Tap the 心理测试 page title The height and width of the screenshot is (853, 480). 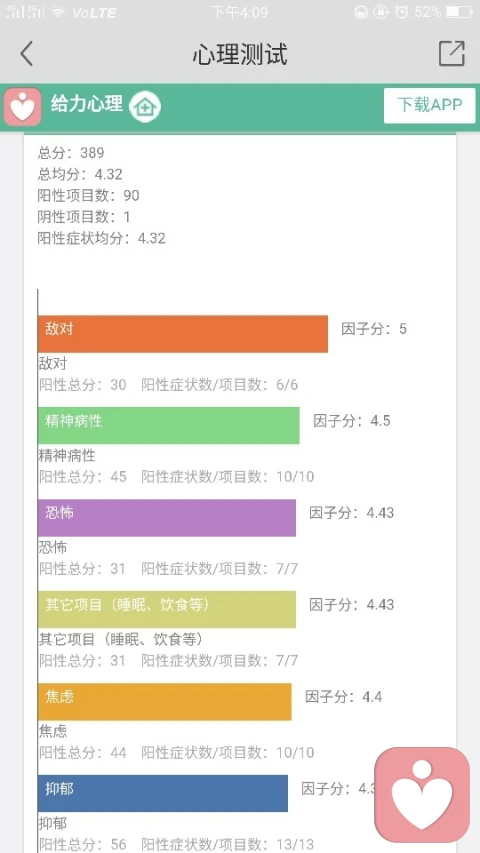click(240, 54)
